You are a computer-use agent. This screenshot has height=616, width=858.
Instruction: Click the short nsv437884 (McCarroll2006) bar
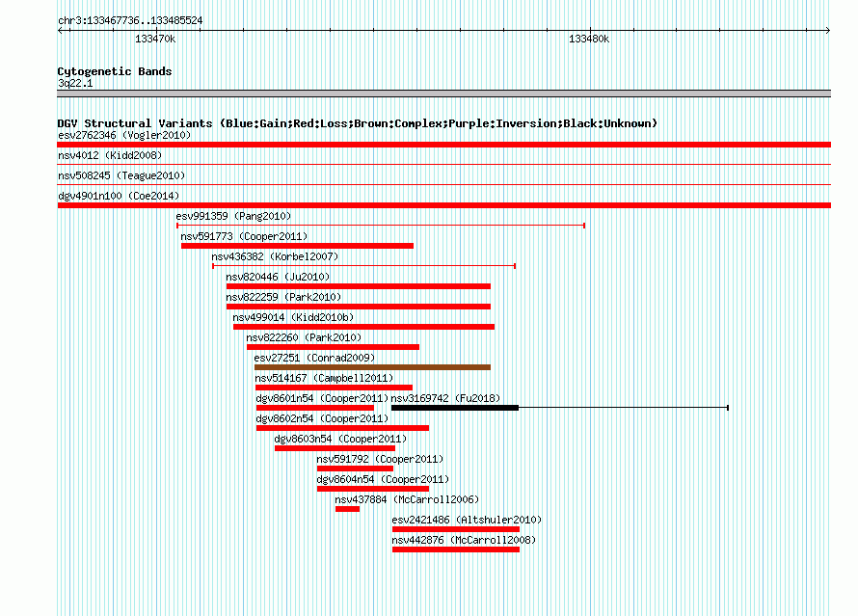click(347, 509)
